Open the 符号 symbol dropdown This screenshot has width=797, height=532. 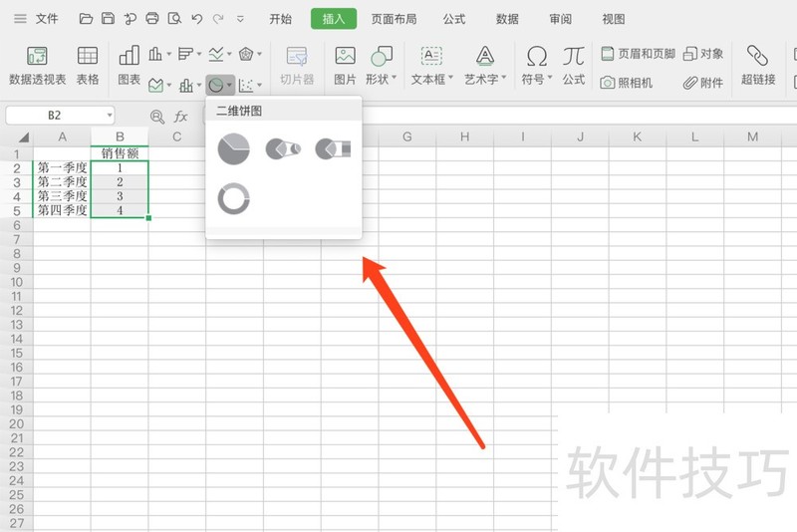click(536, 66)
